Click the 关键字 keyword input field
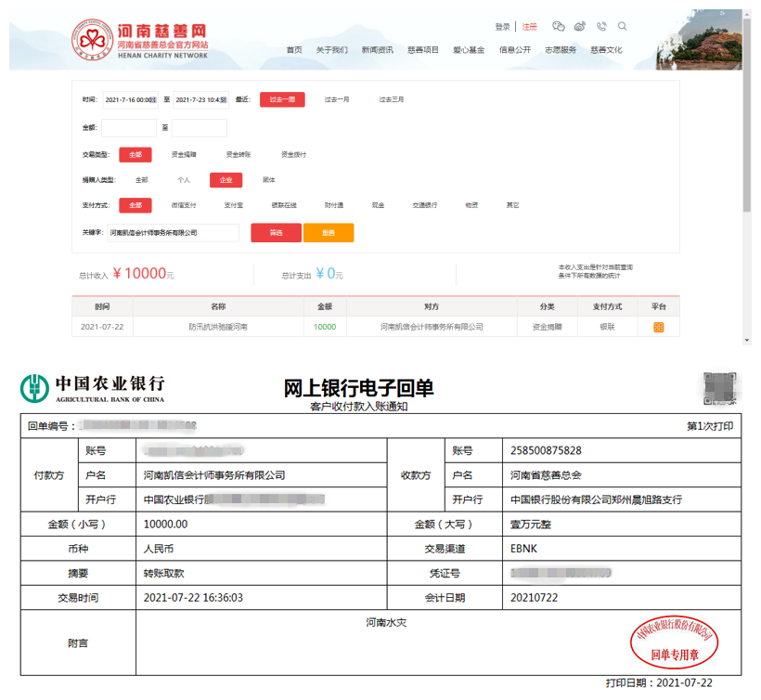The width and height of the screenshot is (761, 700). click(x=174, y=233)
